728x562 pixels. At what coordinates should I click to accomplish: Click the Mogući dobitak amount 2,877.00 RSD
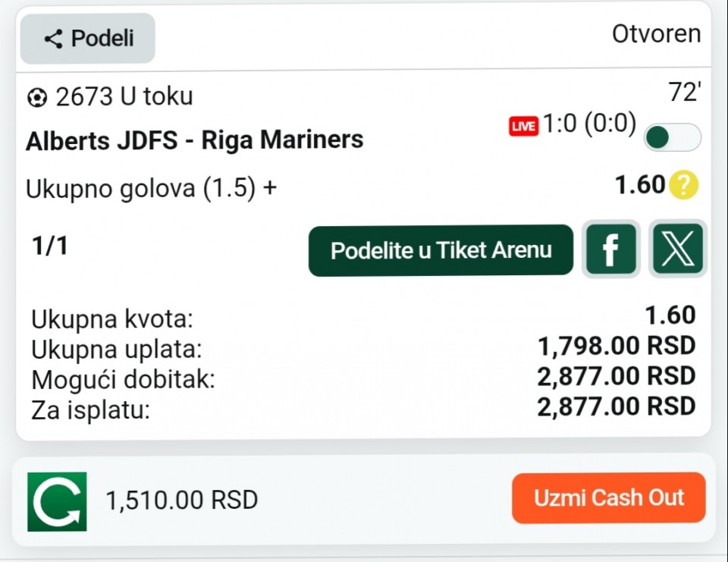coord(616,376)
